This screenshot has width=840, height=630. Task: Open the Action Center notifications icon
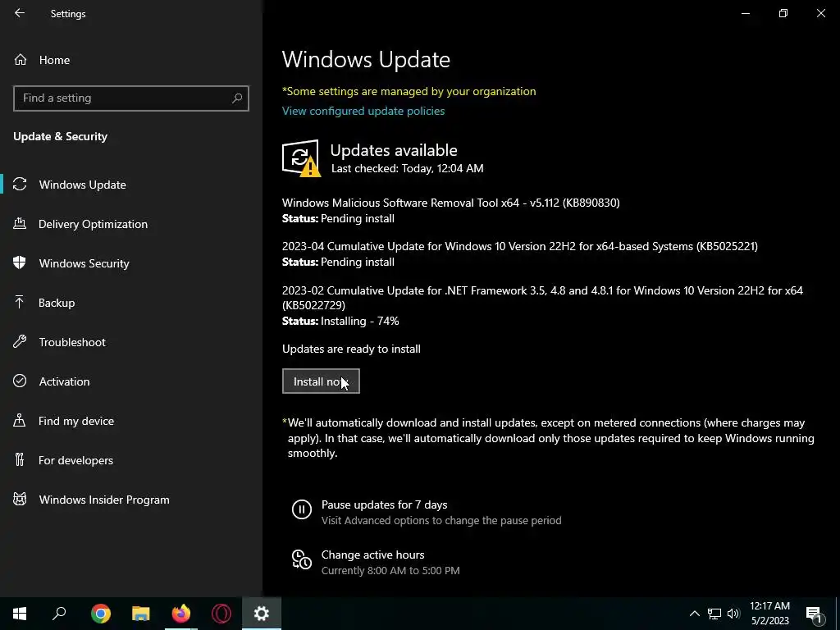[815, 614]
